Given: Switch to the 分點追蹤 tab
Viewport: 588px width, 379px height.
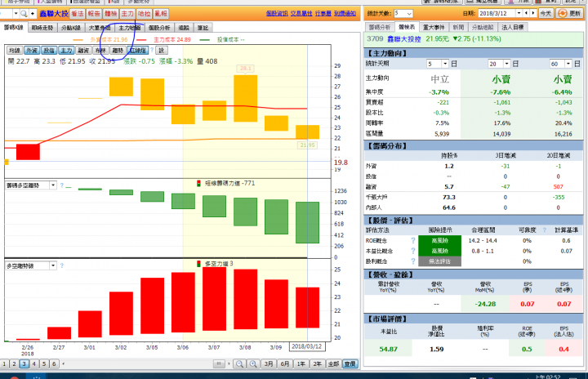Looking at the screenshot, I should tap(483, 27).
